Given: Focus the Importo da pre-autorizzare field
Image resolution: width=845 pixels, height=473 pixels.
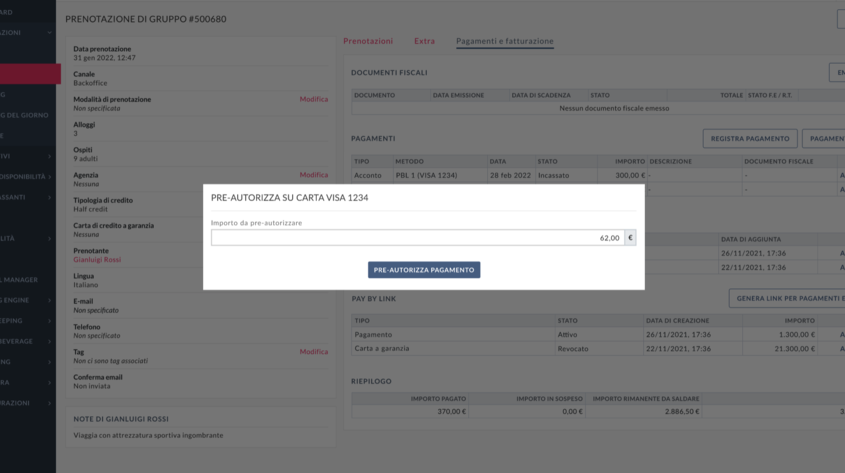Looking at the screenshot, I should 417,238.
